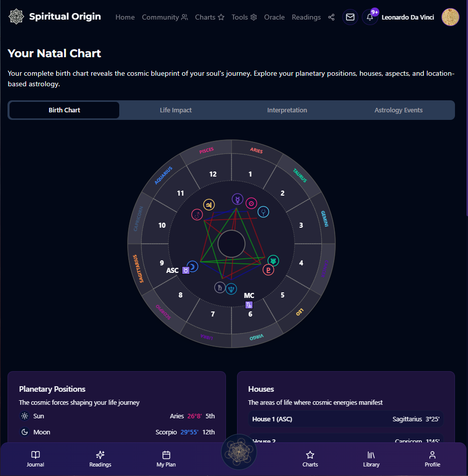The height and width of the screenshot is (476, 468).
Task: Click the Pluto symbol in the chart wheel
Action: coord(269,270)
